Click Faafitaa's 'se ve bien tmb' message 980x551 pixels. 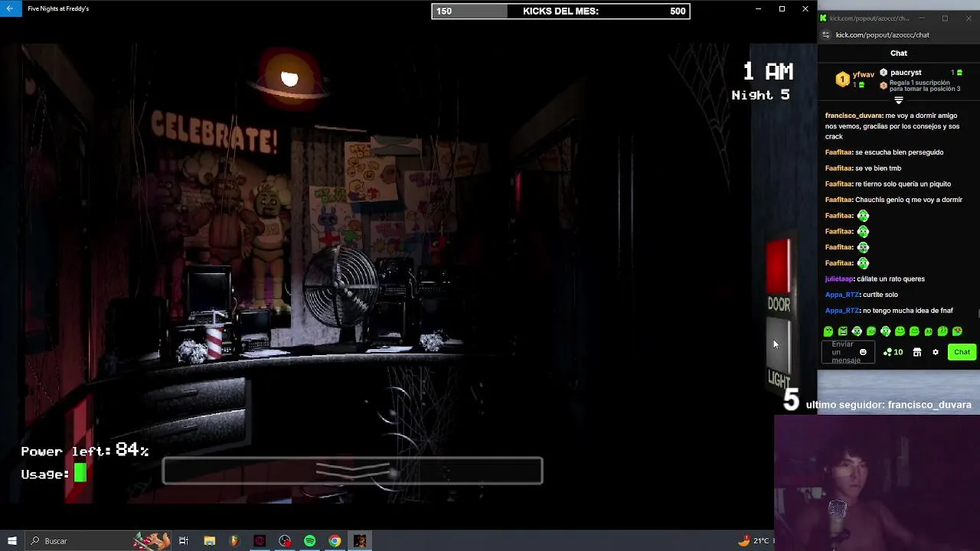(863, 168)
